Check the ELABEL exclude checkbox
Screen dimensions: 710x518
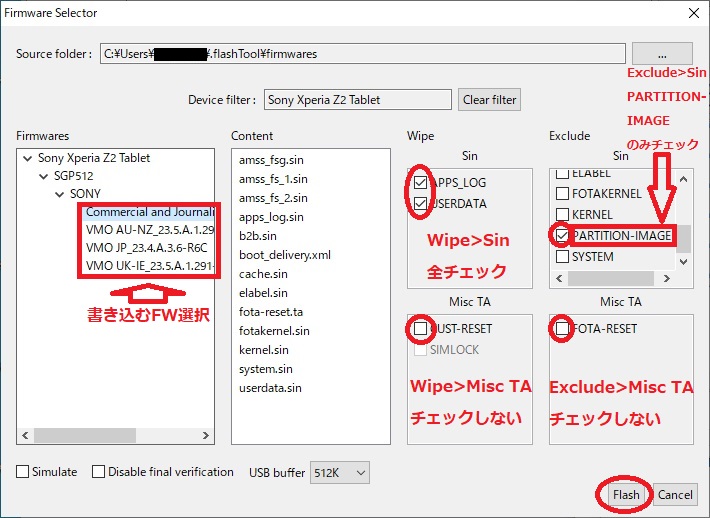(x=562, y=173)
